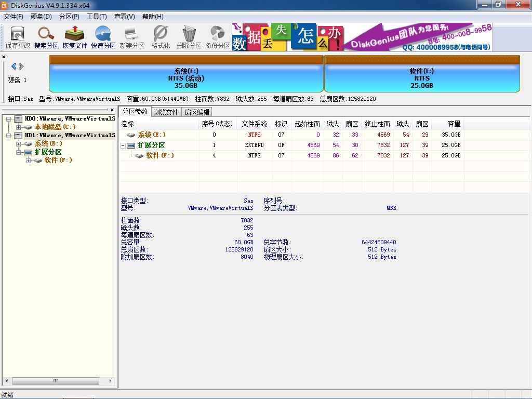This screenshot has height=399, width=532.
Task: Click 总扇区数 value 125829120 in details
Action: click(x=239, y=249)
